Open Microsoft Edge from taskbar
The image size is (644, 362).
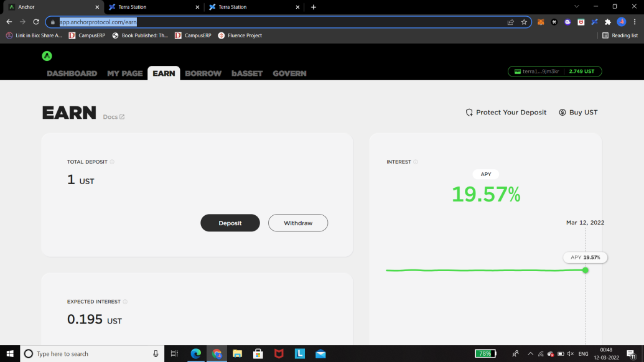[x=195, y=354]
